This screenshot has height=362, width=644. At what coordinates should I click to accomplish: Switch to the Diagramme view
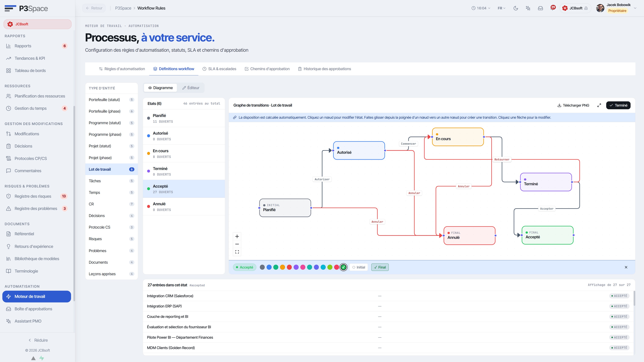(x=160, y=88)
